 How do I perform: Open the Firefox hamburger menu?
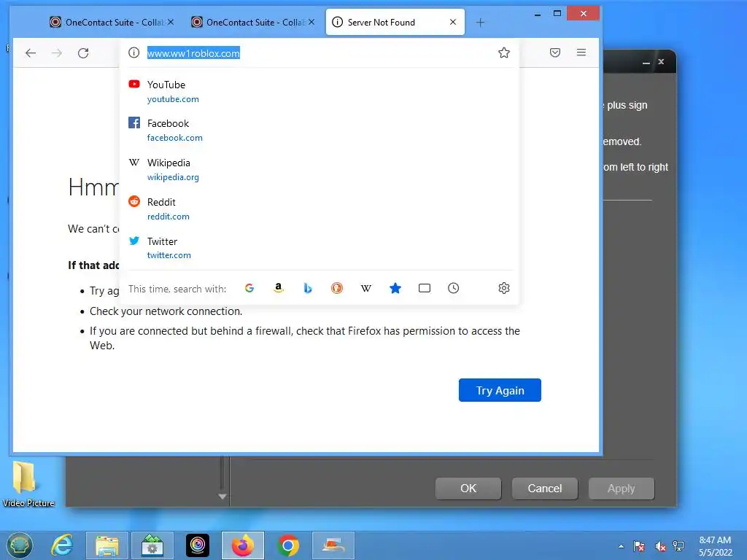click(581, 52)
